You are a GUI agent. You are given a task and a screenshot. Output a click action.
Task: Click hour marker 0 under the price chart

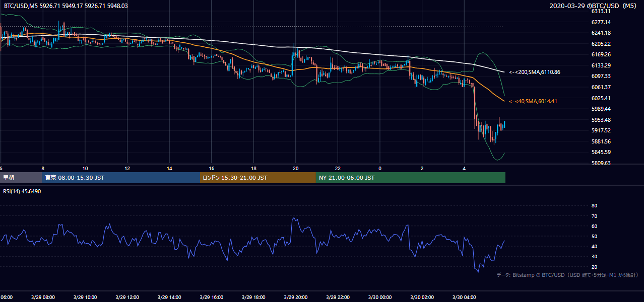pos(380,168)
